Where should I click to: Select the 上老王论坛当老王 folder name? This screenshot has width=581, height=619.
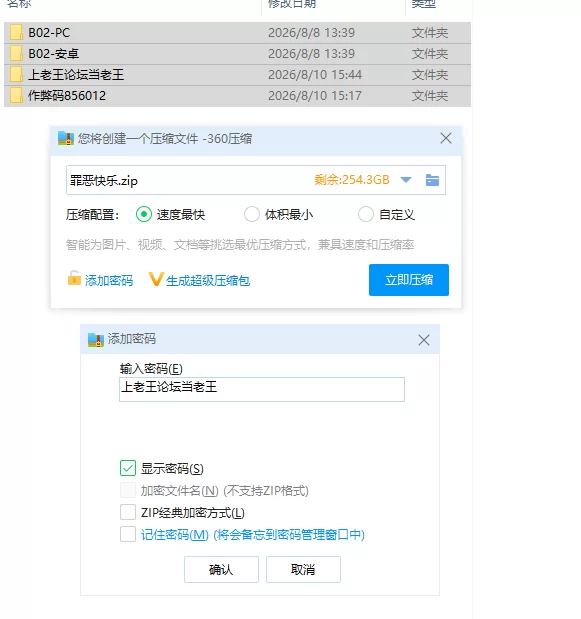76,74
